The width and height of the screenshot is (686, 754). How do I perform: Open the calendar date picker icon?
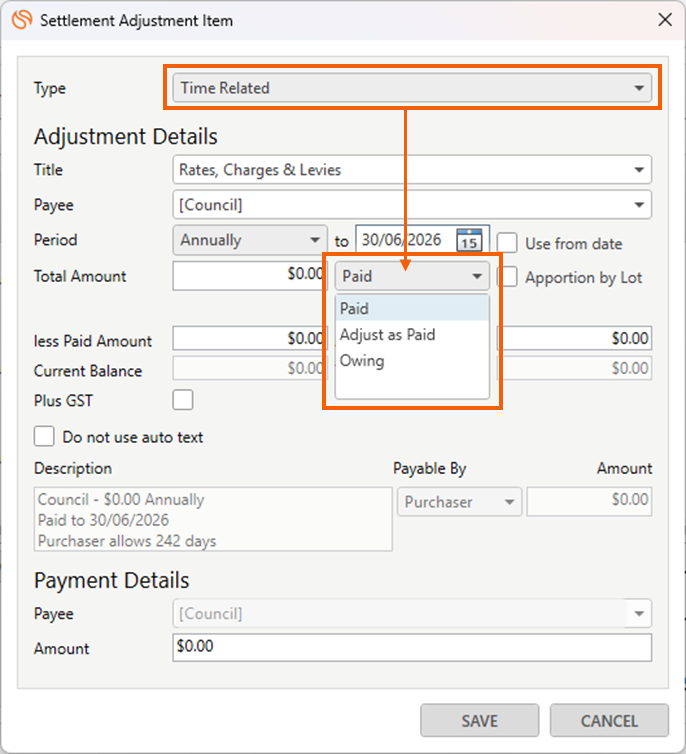coord(469,241)
